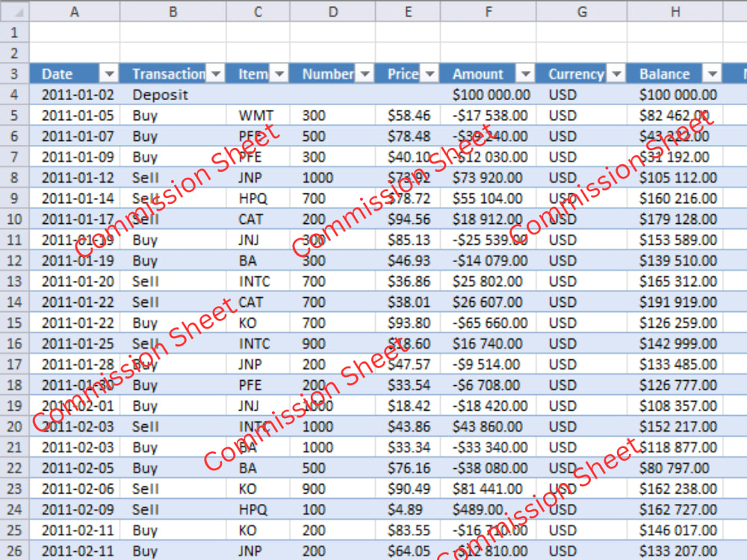Select the balance cell $126 259.00
747x560 pixels.
(675, 323)
